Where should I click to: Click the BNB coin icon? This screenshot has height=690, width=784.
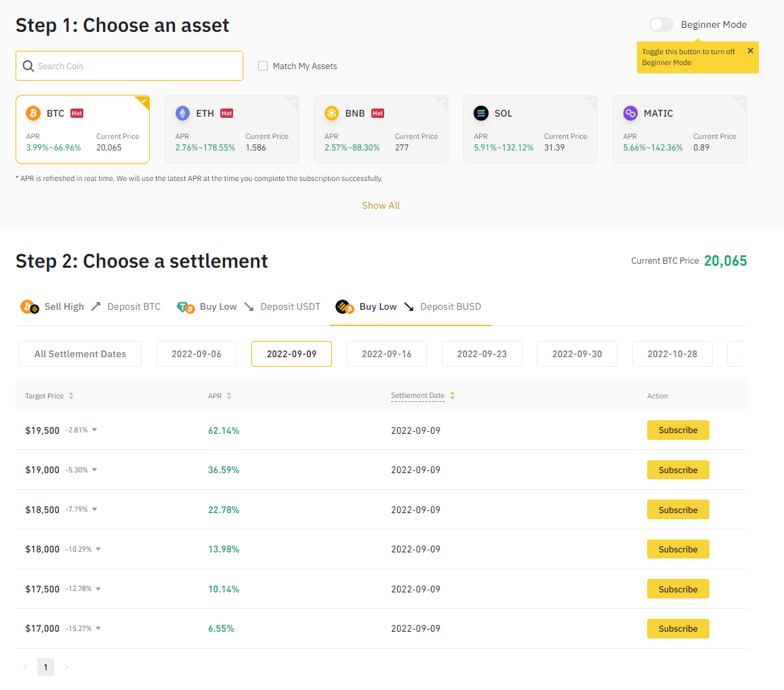click(331, 113)
